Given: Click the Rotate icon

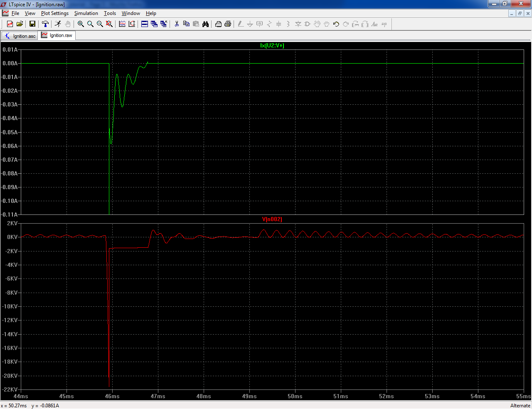Looking at the screenshot, I should [355, 24].
